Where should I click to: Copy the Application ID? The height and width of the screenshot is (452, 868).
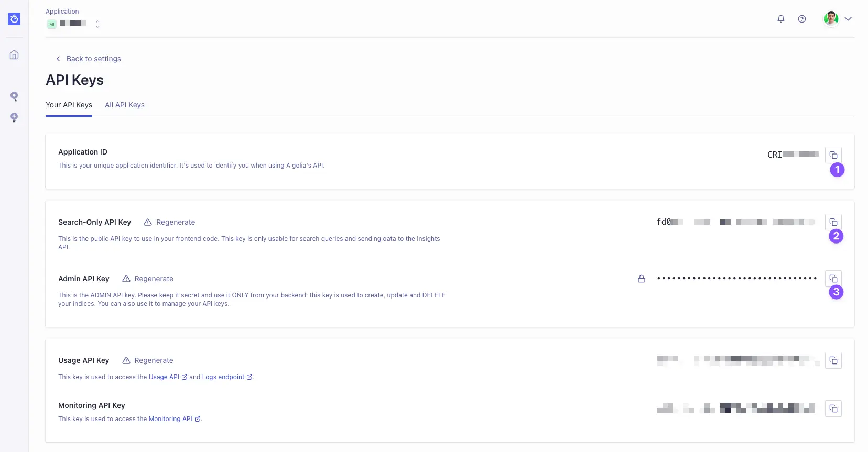833,155
